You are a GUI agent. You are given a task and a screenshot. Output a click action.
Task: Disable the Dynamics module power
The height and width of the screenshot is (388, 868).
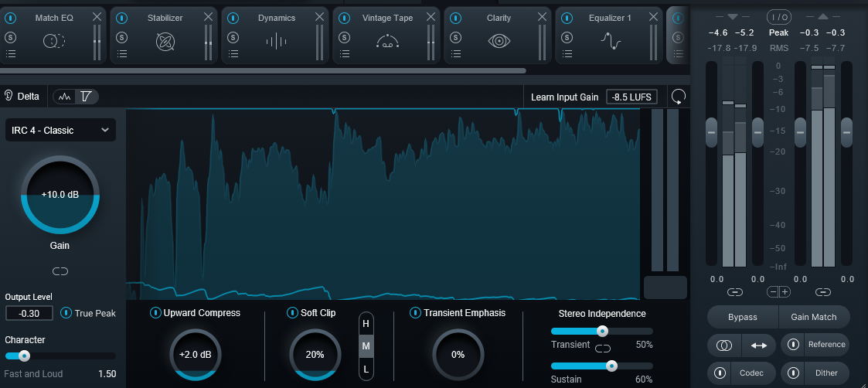click(233, 18)
